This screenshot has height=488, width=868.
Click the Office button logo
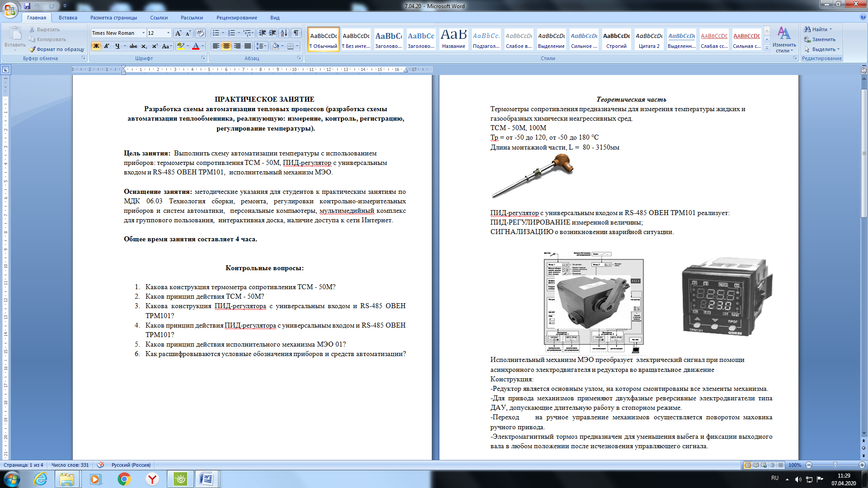(10, 9)
